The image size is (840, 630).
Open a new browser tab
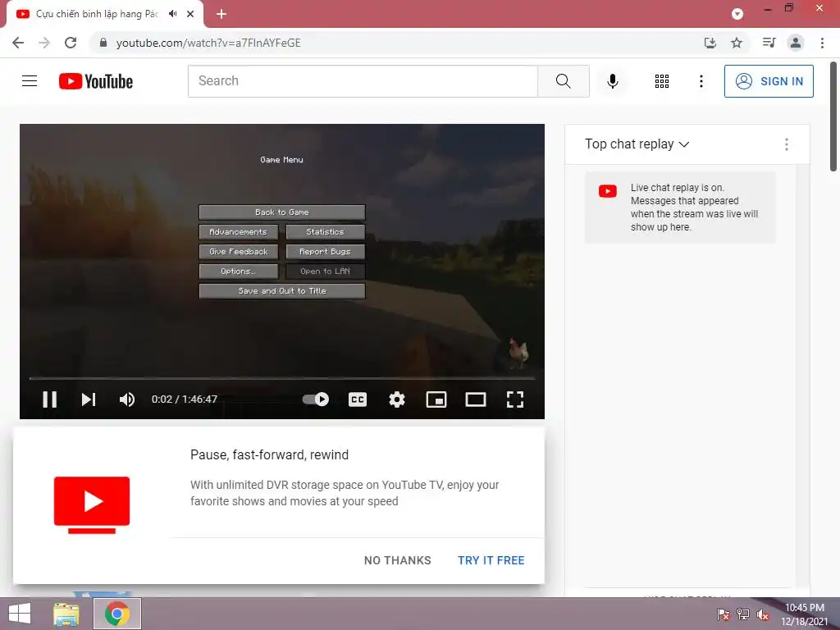221,14
